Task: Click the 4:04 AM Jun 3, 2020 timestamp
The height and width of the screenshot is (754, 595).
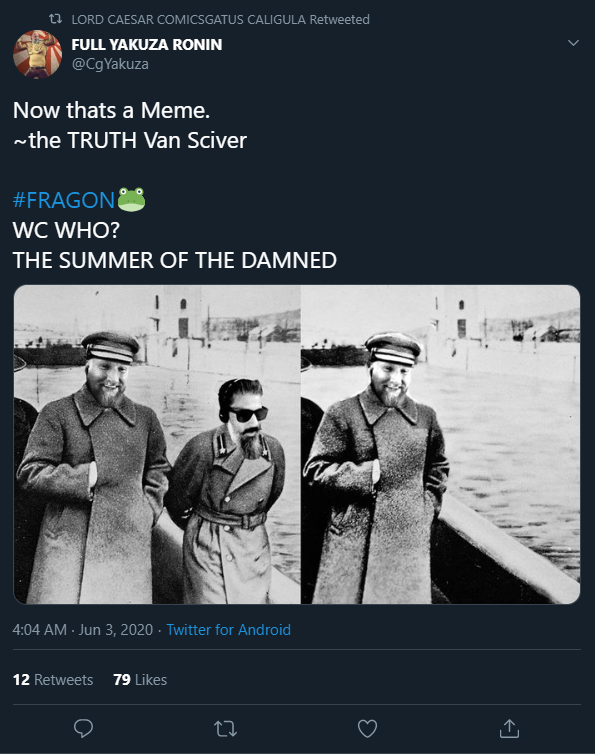Action: pos(83,629)
